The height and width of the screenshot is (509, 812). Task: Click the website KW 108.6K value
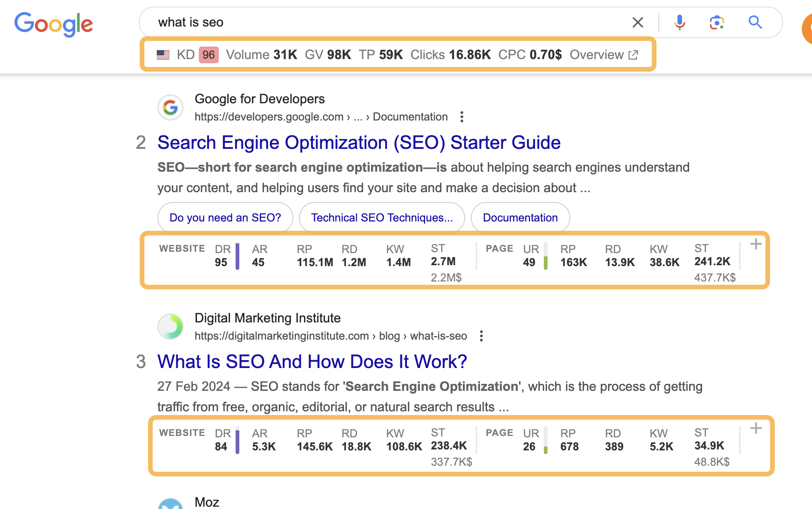point(404,447)
